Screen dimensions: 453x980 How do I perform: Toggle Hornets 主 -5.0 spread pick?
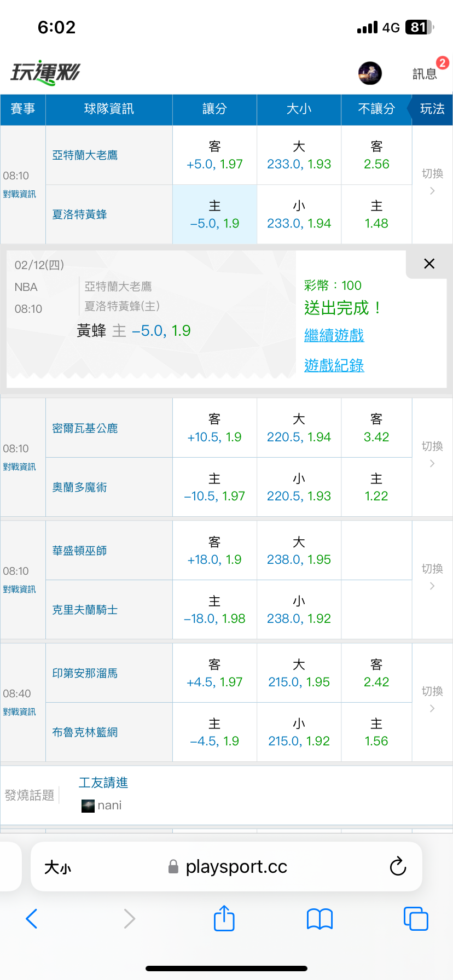pyautogui.click(x=214, y=214)
